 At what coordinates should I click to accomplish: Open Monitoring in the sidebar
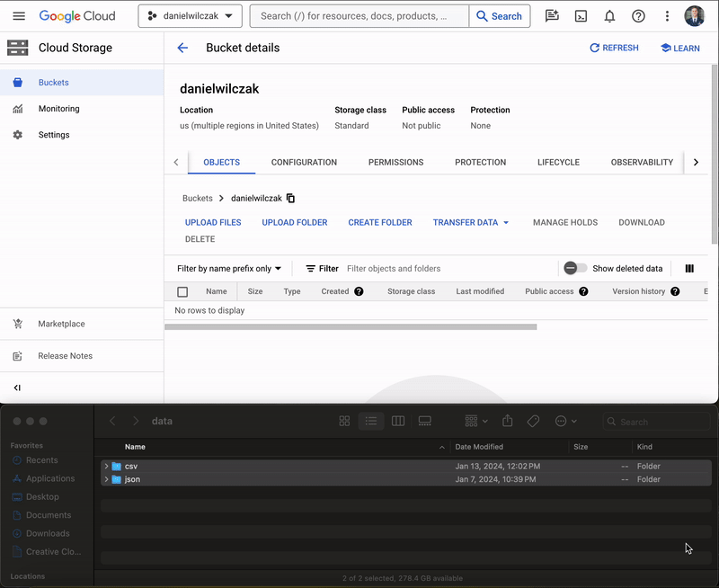[82, 109]
